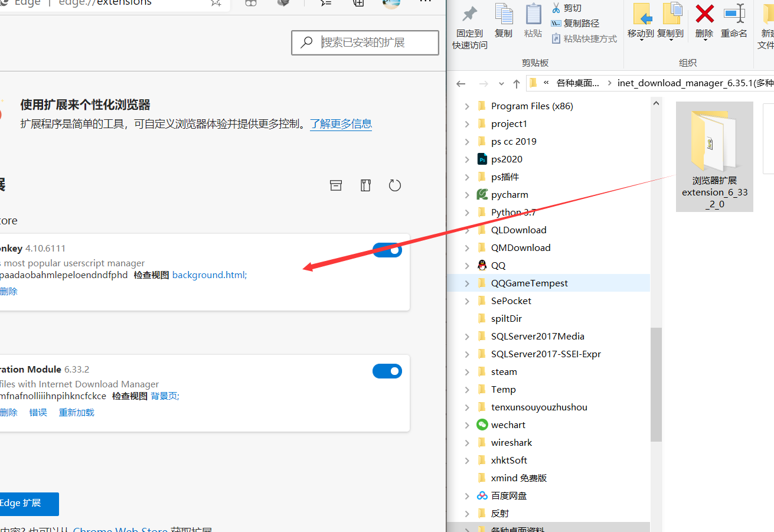Open the 了解更多信息 link
This screenshot has height=532, width=774.
pos(341,124)
